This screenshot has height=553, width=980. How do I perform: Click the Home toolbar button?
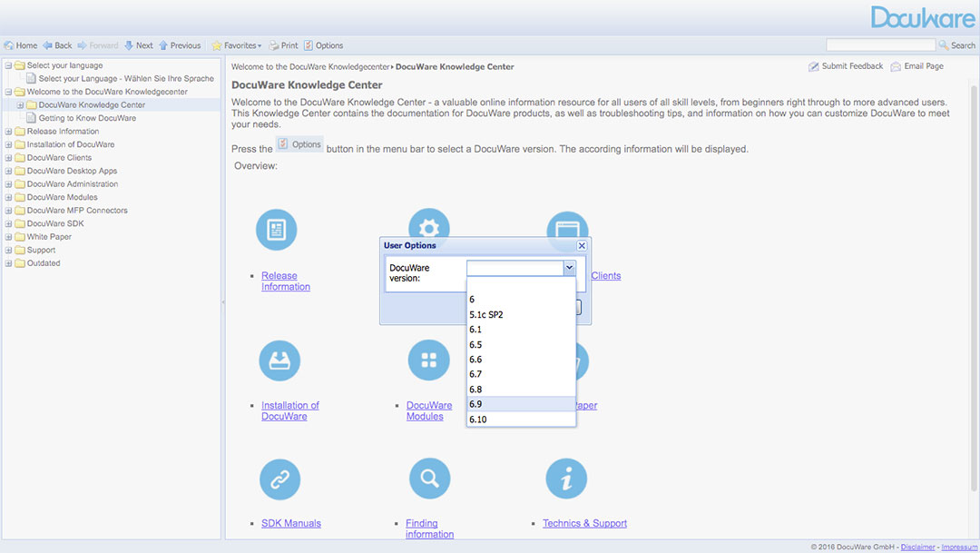click(x=21, y=45)
